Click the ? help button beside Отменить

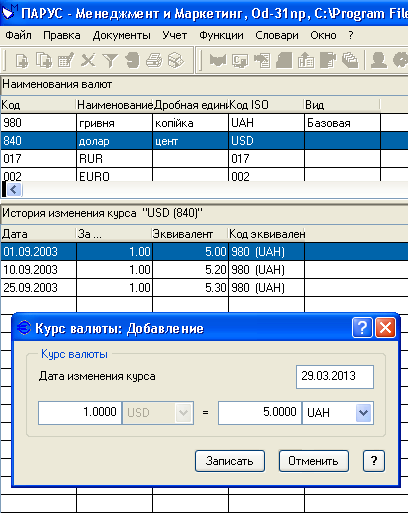pos(374,461)
